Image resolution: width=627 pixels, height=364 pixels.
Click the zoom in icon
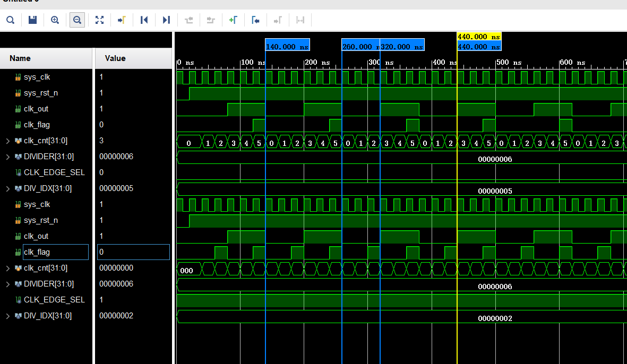55,20
